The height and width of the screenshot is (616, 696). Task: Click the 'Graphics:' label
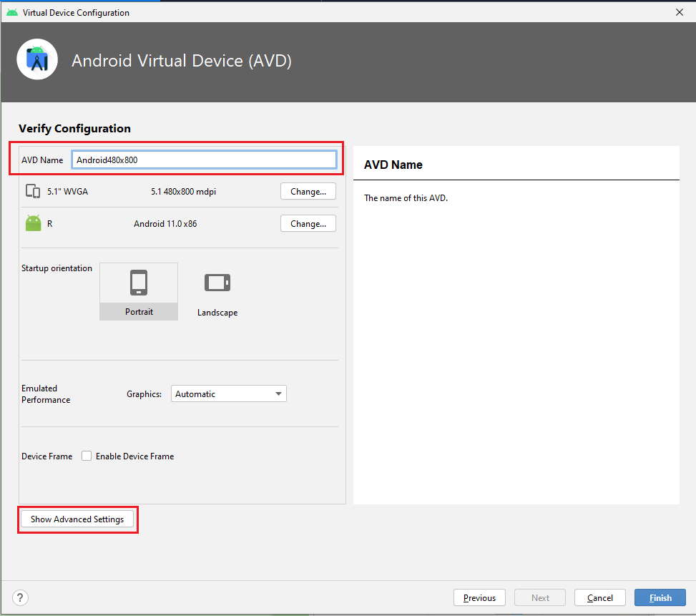coord(144,394)
